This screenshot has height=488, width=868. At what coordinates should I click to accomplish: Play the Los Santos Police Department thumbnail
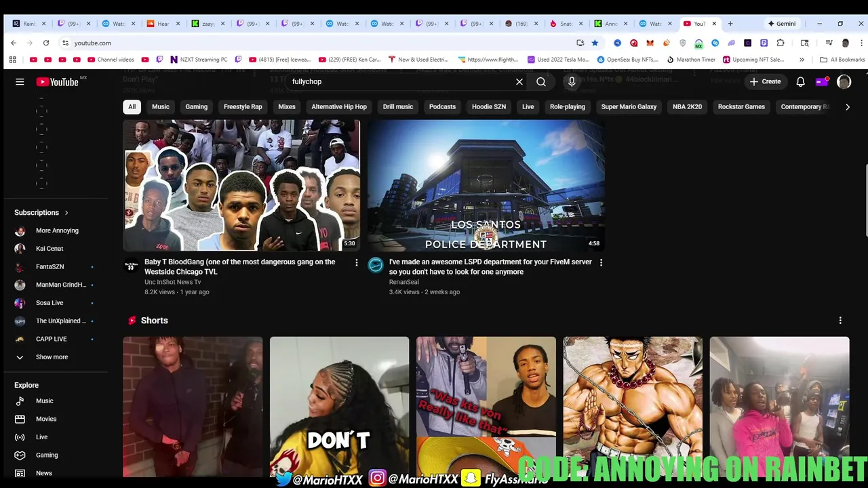coord(486,185)
